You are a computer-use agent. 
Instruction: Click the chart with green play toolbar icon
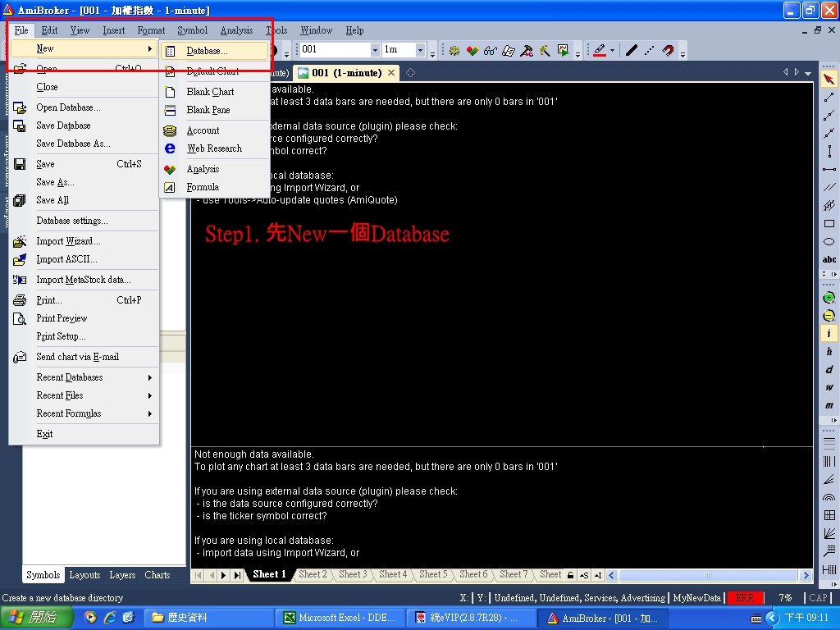click(563, 50)
